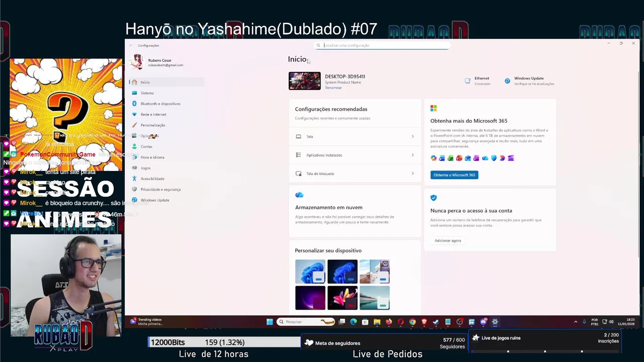Open the network tray icon
Screen dimensions: 644x362
coord(605,322)
